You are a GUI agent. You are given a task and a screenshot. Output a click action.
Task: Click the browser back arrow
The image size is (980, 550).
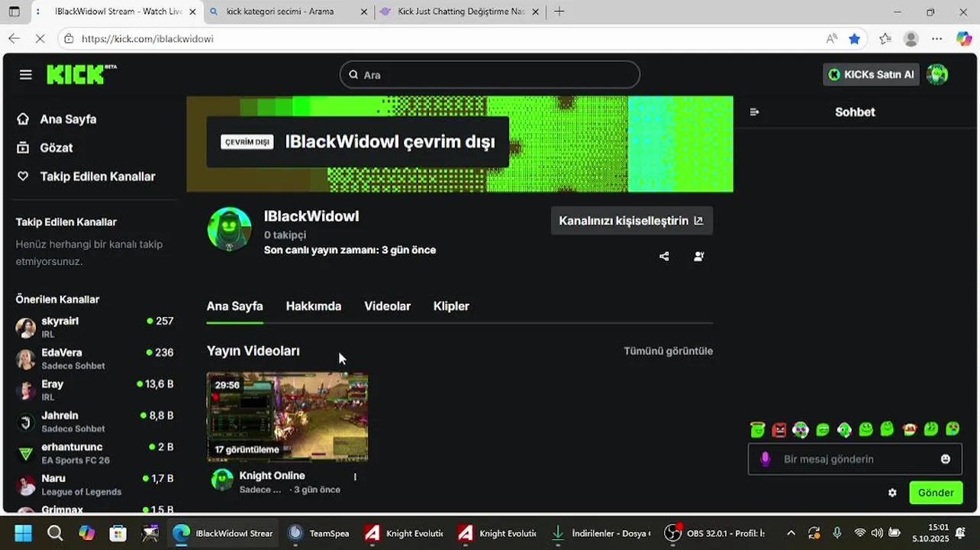(15, 39)
